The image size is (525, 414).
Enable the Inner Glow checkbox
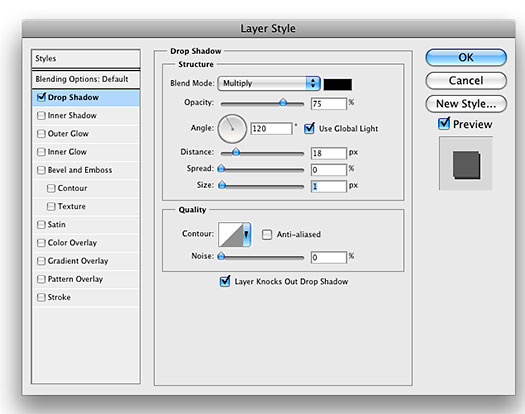click(x=41, y=152)
